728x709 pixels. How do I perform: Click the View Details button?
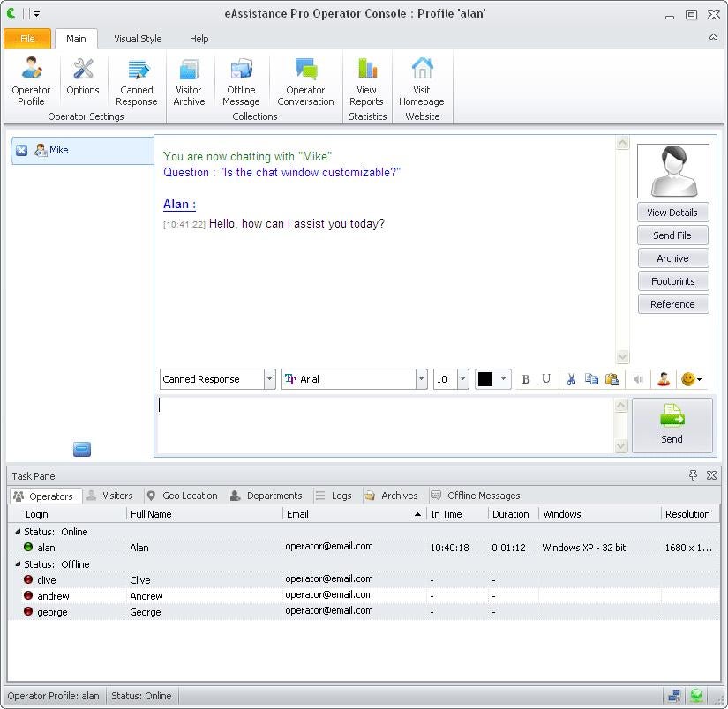tap(672, 212)
